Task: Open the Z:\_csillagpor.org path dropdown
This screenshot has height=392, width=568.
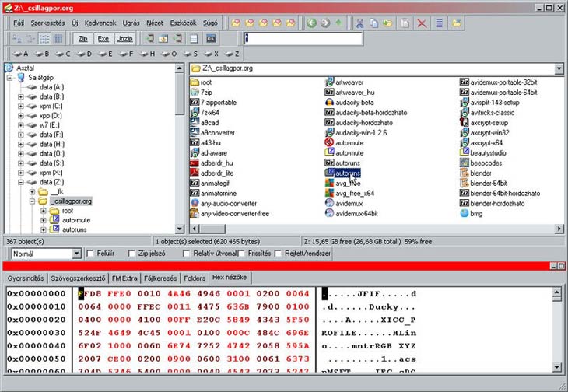Action: (559, 68)
